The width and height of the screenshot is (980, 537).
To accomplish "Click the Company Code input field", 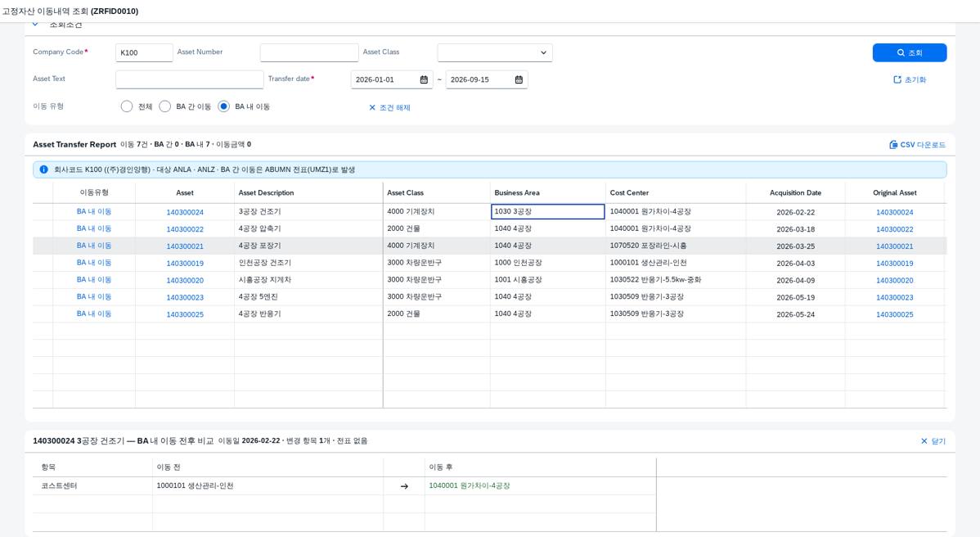I will click(144, 52).
